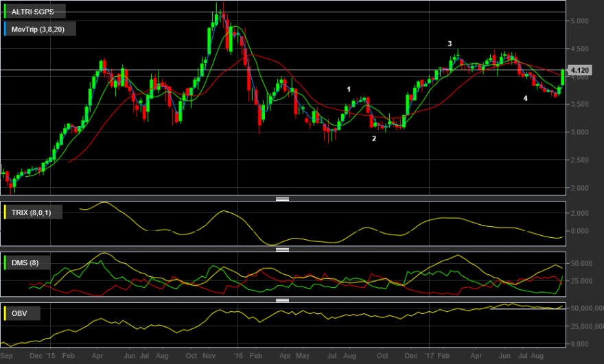Click the 2.000 price axis label
Image resolution: width=604 pixels, height=364 pixels.
(579, 188)
